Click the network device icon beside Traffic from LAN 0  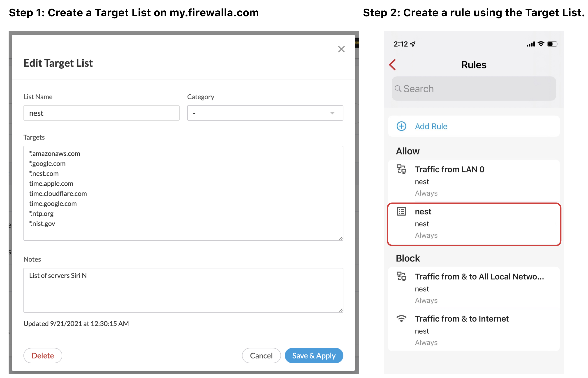(x=401, y=169)
